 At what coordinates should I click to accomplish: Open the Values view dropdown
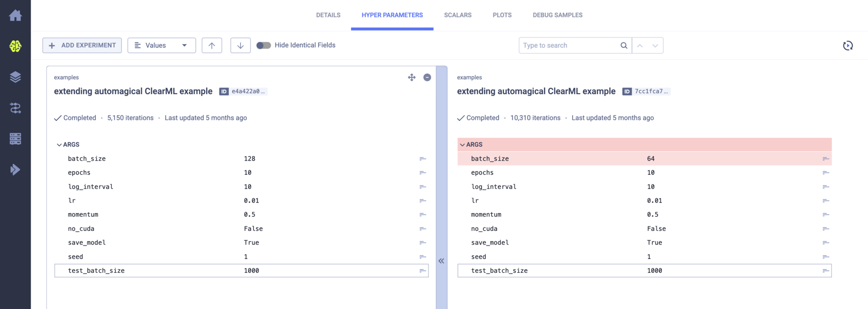tap(161, 45)
